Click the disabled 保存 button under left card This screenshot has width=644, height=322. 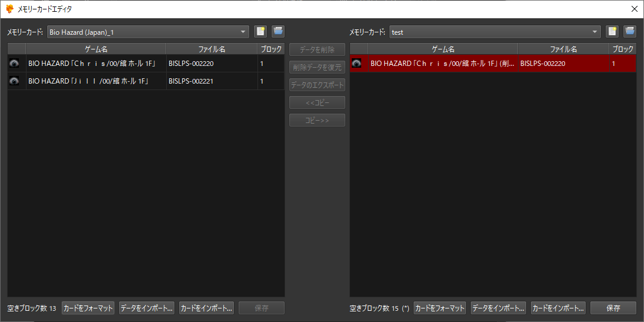click(262, 308)
